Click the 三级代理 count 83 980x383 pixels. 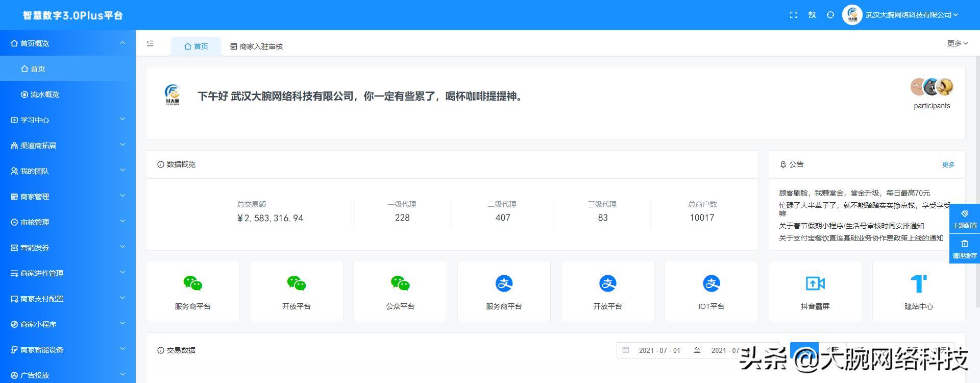[603, 218]
